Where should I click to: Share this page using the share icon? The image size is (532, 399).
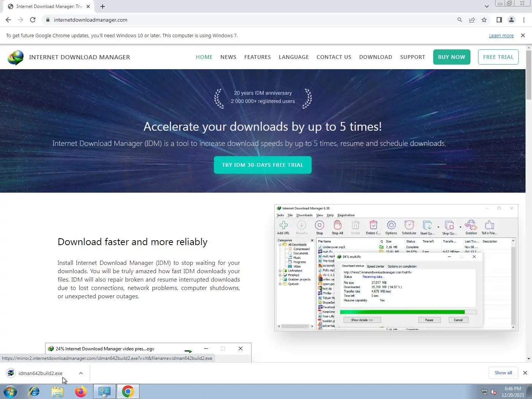pos(472,20)
